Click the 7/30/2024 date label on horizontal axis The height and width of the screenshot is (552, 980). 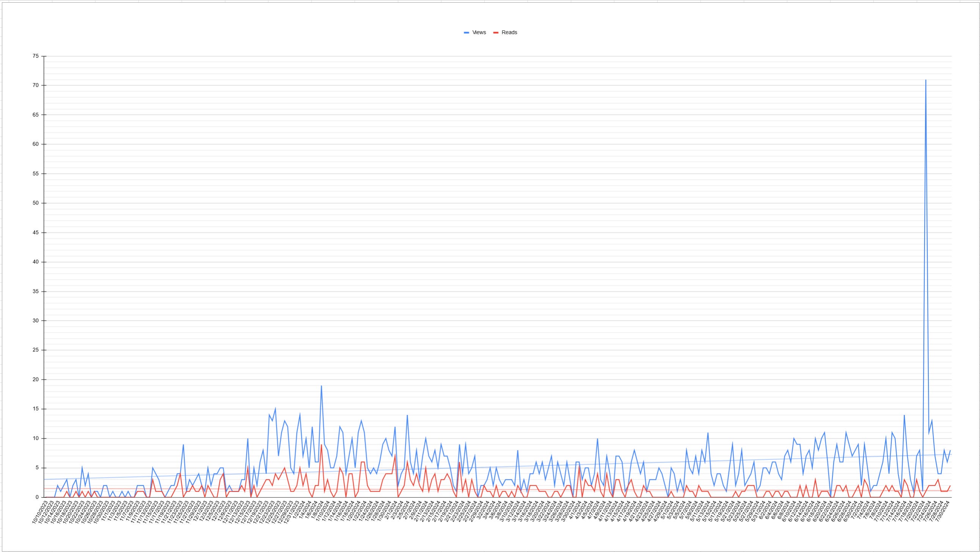943,511
